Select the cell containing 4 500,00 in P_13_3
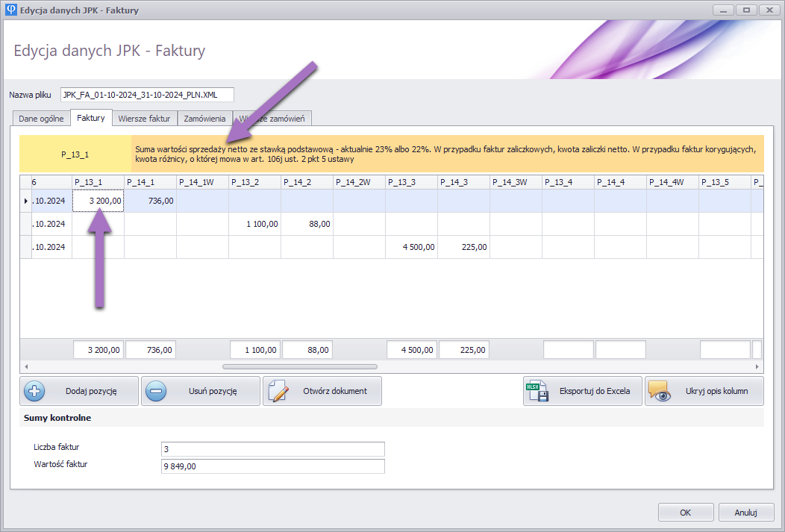This screenshot has height=532, width=785. click(411, 247)
